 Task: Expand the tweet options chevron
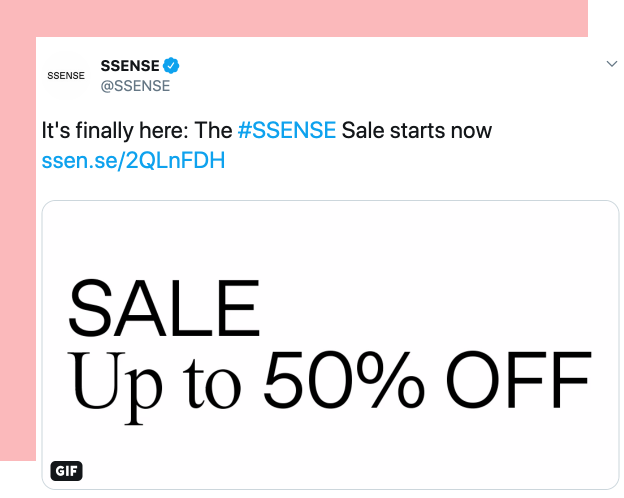(612, 64)
